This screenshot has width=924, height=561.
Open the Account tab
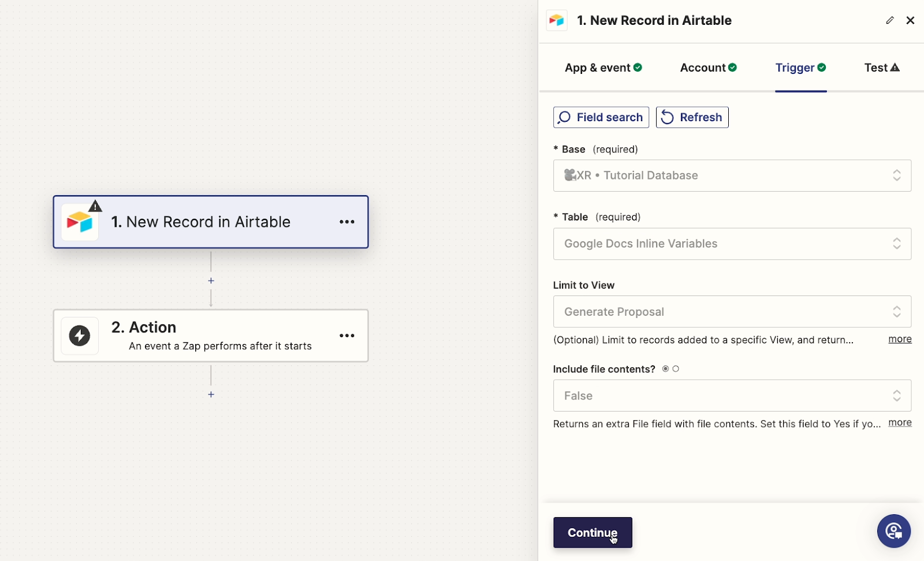coord(709,68)
